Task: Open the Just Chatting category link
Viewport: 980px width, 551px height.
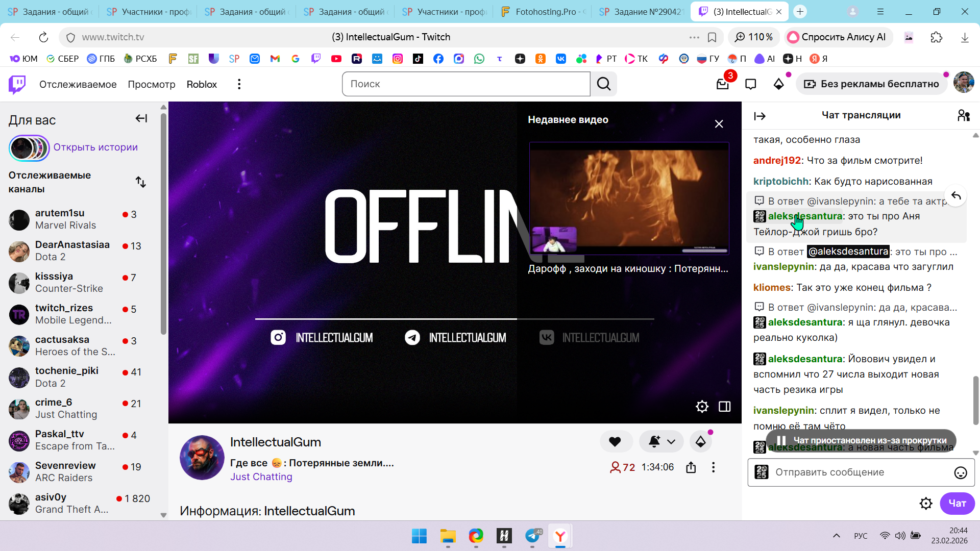Action: click(261, 477)
